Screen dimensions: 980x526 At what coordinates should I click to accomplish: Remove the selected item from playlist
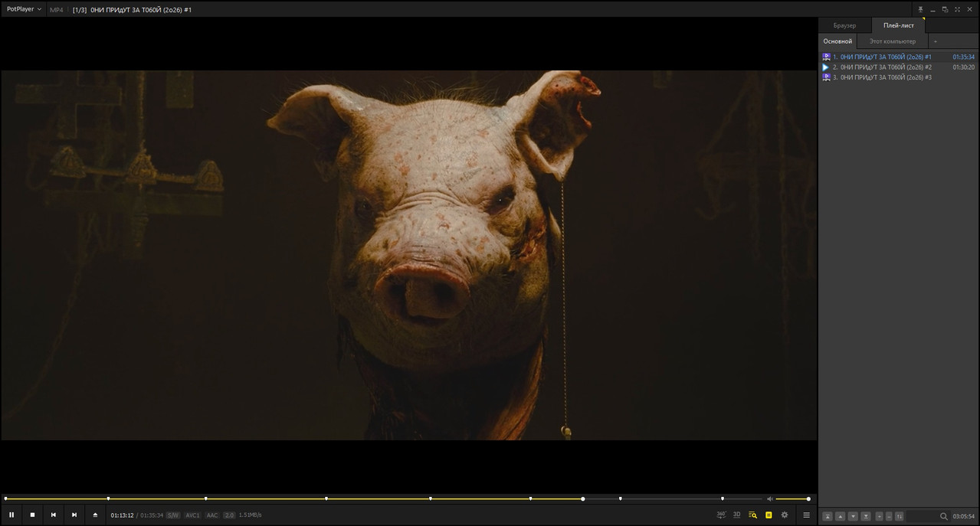pos(889,516)
